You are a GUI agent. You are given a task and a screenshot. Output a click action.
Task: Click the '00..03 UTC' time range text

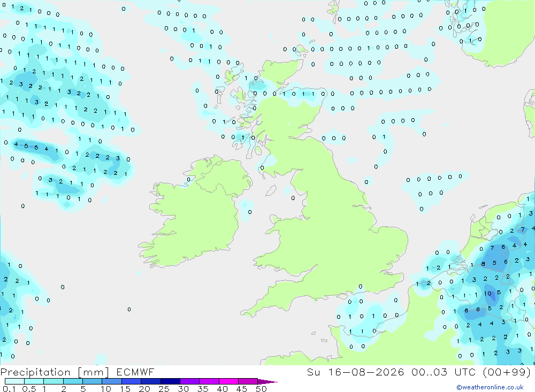tap(444, 372)
